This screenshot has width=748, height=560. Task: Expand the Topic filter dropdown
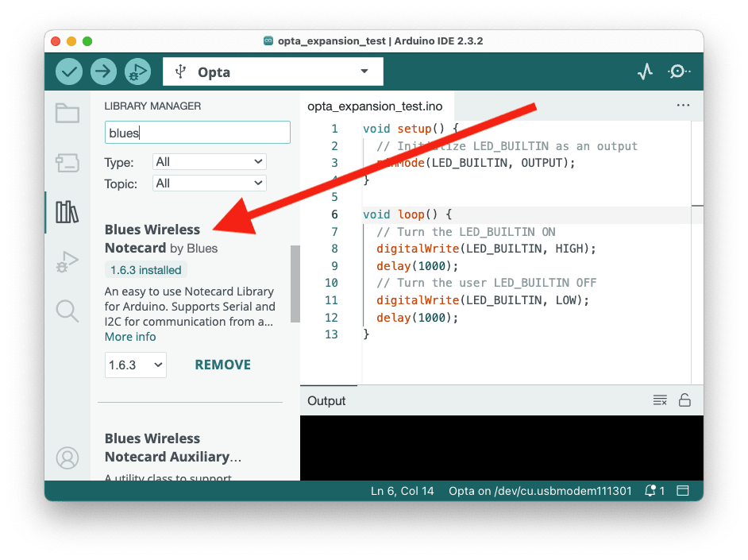210,183
